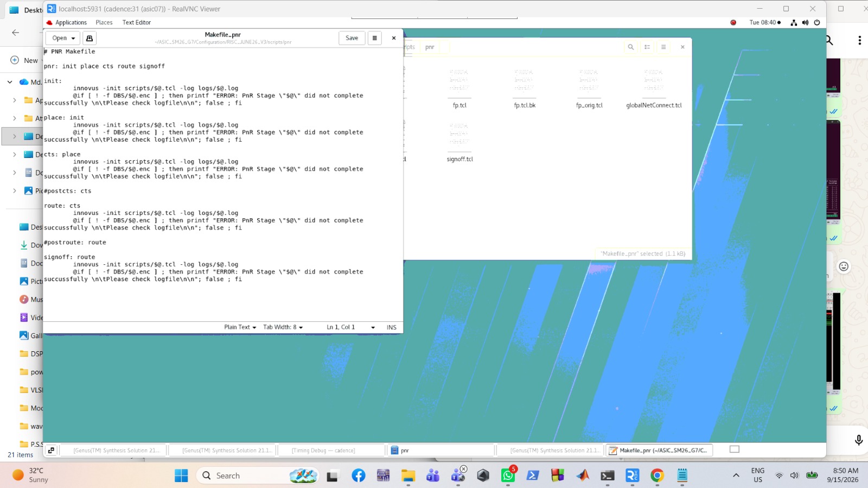
Task: Click the power icon in the GNOME top bar
Action: pyautogui.click(x=817, y=23)
